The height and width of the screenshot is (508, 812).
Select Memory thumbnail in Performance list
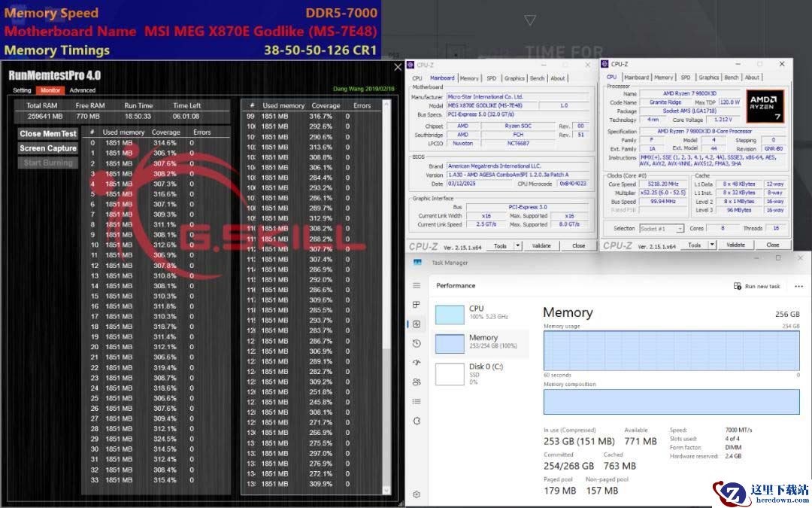pyautogui.click(x=450, y=344)
